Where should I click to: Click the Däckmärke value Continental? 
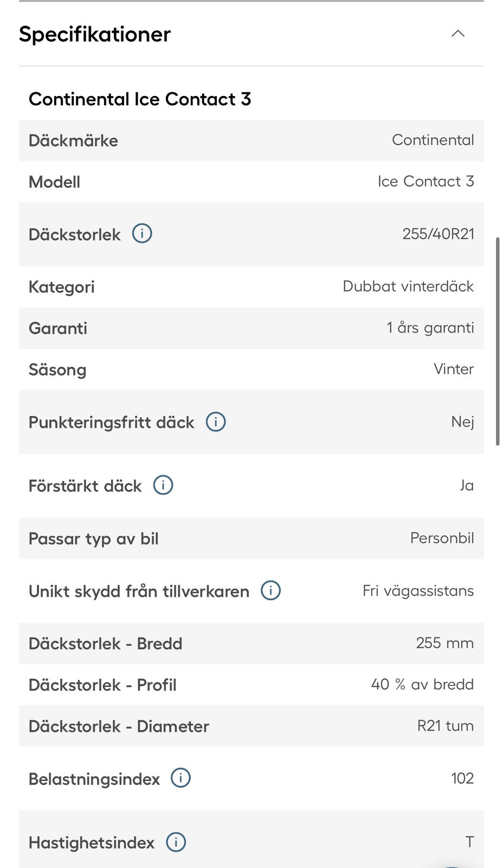pyautogui.click(x=433, y=140)
